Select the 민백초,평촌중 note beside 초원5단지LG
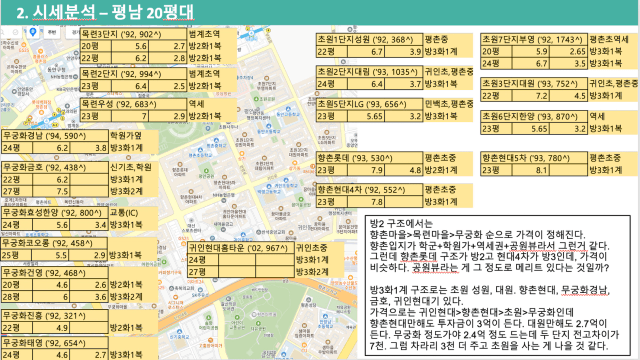 click(x=449, y=104)
